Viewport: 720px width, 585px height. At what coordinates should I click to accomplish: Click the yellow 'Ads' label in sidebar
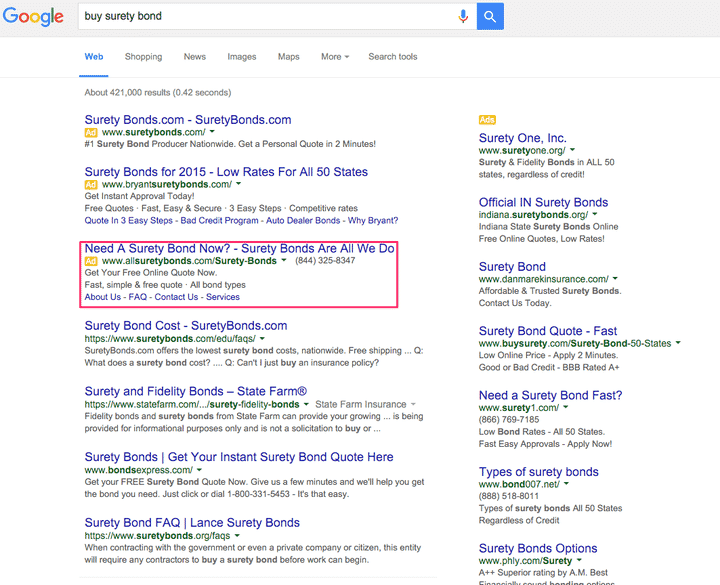coord(487,120)
